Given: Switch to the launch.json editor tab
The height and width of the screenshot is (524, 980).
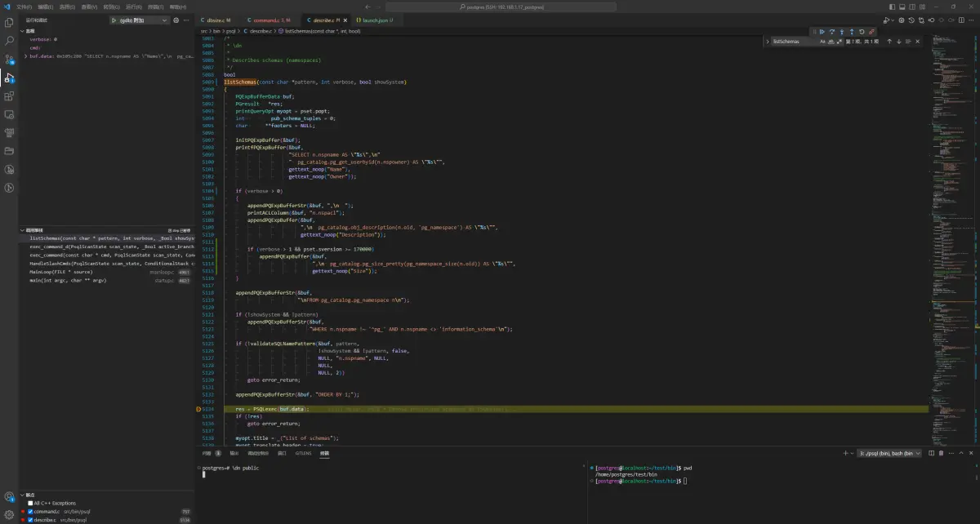Looking at the screenshot, I should tap(376, 20).
